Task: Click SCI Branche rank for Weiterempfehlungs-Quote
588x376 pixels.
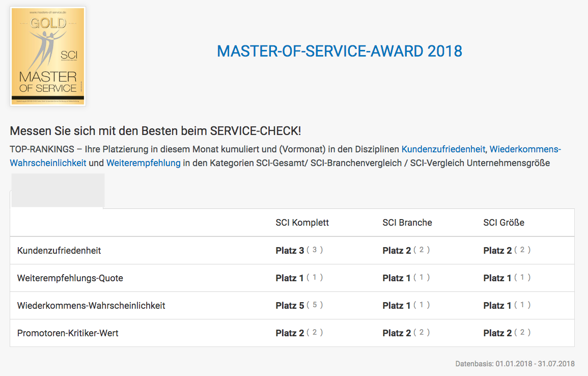Action: 397,278
